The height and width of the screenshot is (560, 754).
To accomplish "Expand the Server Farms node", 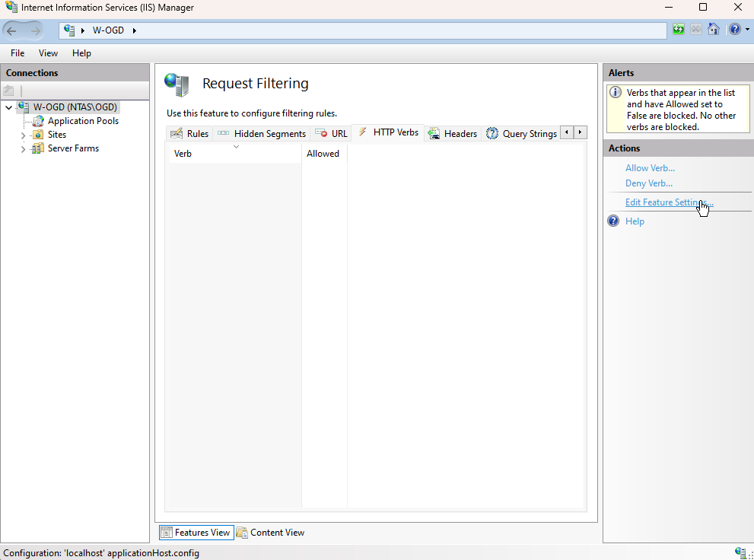I will [x=23, y=148].
